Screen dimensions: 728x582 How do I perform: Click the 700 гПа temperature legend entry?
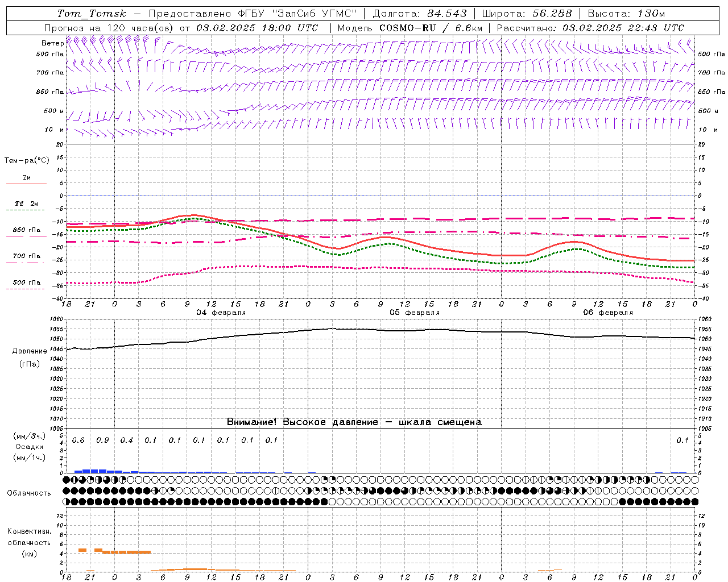(27, 256)
